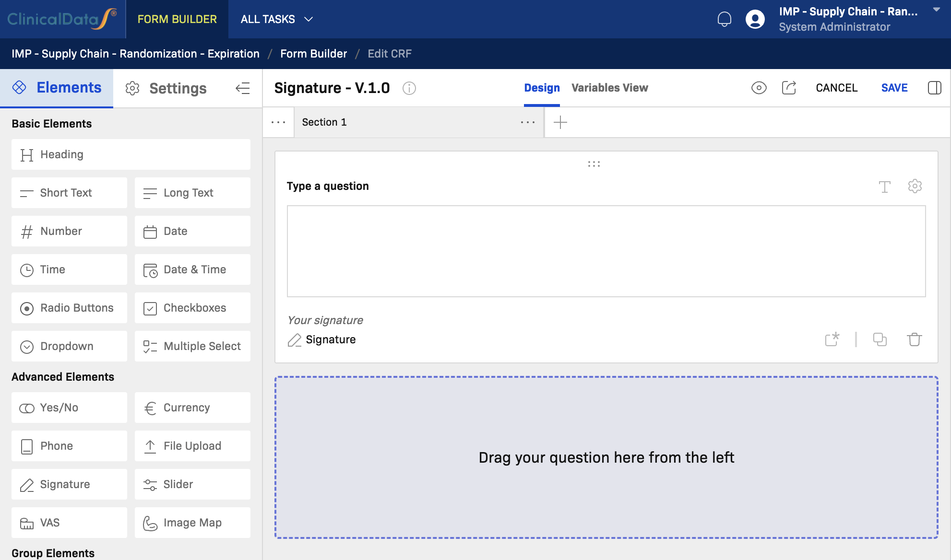Viewport: 951px width, 560px height.
Task: Click the text formatting icon on the question
Action: (x=885, y=187)
